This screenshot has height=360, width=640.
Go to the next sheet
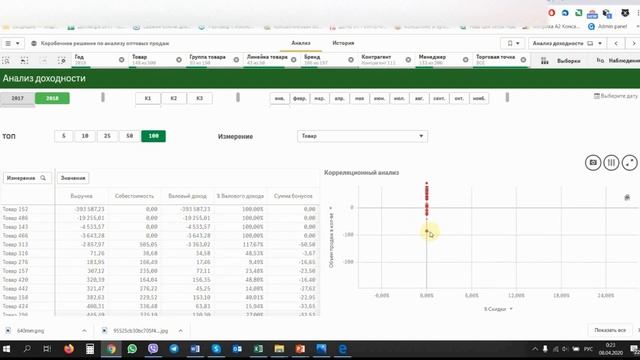coord(633,43)
